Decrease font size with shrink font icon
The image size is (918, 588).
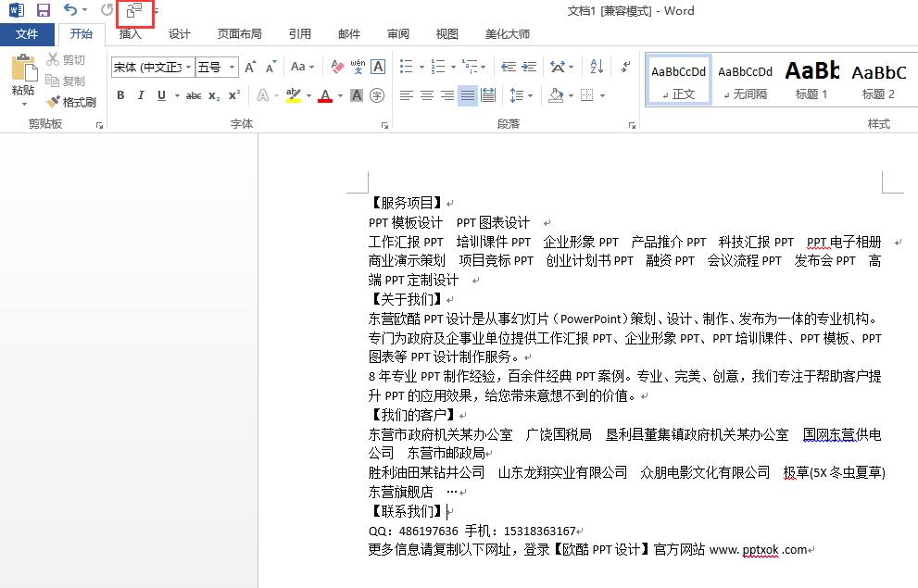coord(270,68)
